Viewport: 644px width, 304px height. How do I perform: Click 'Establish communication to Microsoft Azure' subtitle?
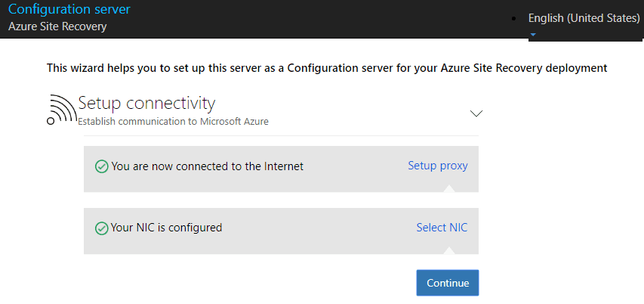tap(173, 121)
